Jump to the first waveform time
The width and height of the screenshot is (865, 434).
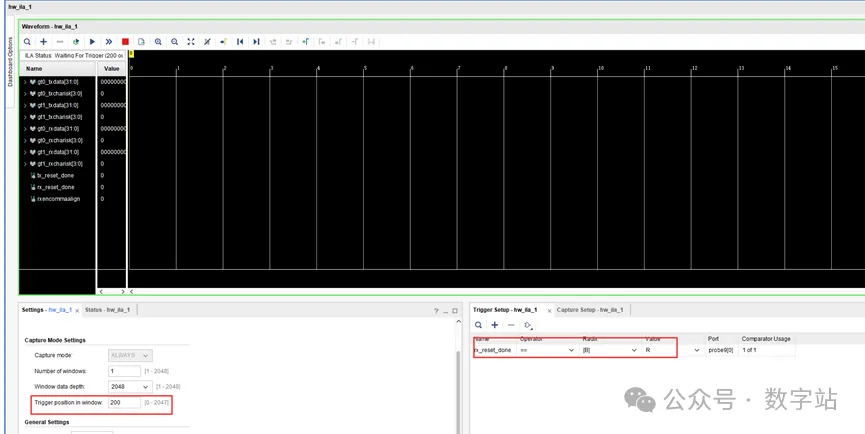coord(240,42)
